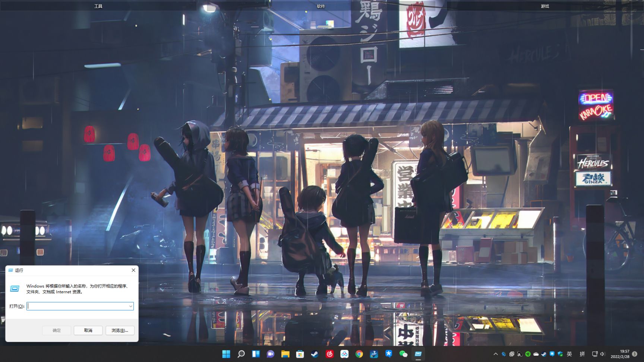644x362 pixels.
Task: Click the 打开(O): label
Action: pyautogui.click(x=17, y=306)
